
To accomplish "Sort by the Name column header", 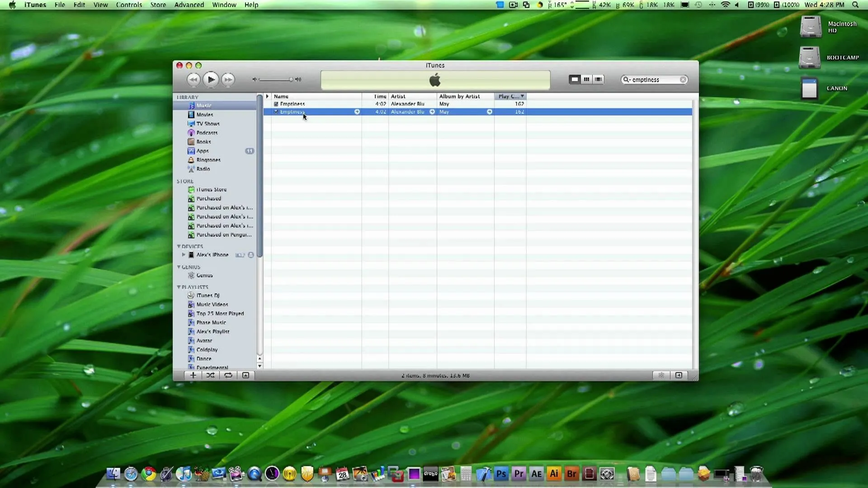I will coord(316,96).
